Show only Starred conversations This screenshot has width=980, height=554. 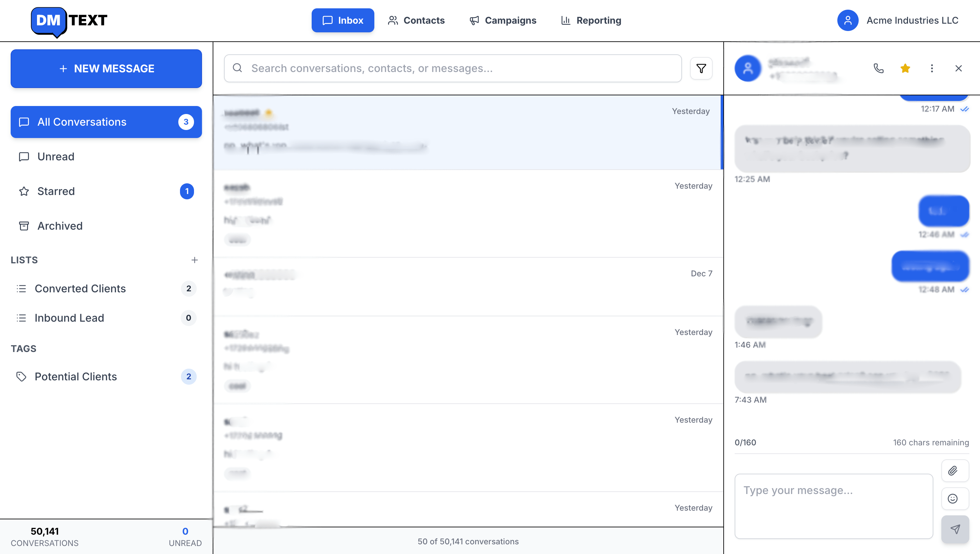tap(56, 191)
